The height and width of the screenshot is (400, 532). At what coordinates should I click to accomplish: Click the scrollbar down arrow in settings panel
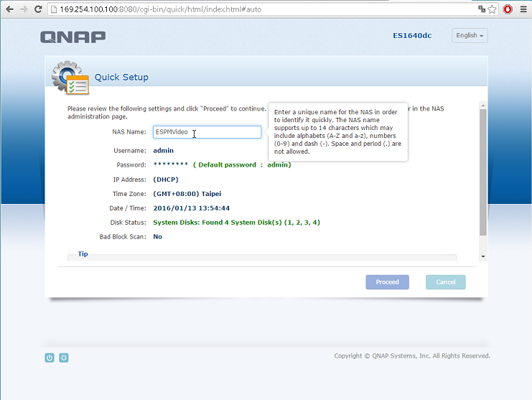483,256
